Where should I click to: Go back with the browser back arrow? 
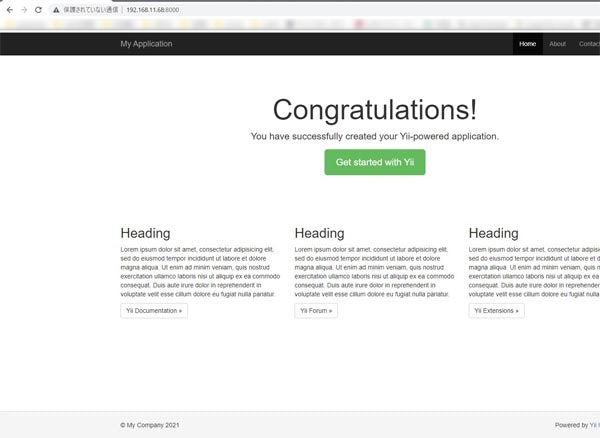(x=10, y=10)
